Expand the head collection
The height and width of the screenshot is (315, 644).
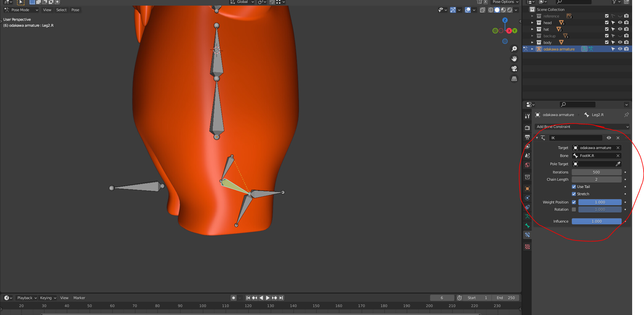532,23
